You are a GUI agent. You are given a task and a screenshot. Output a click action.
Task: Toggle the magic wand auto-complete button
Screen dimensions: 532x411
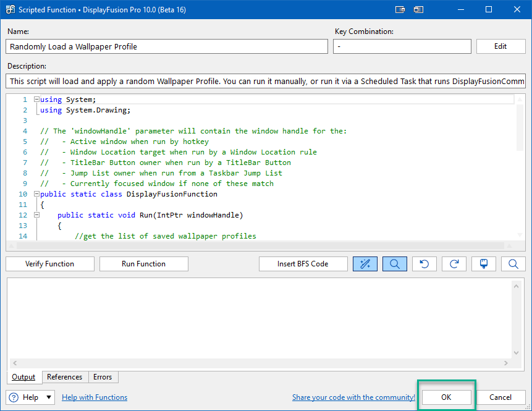[365, 264]
